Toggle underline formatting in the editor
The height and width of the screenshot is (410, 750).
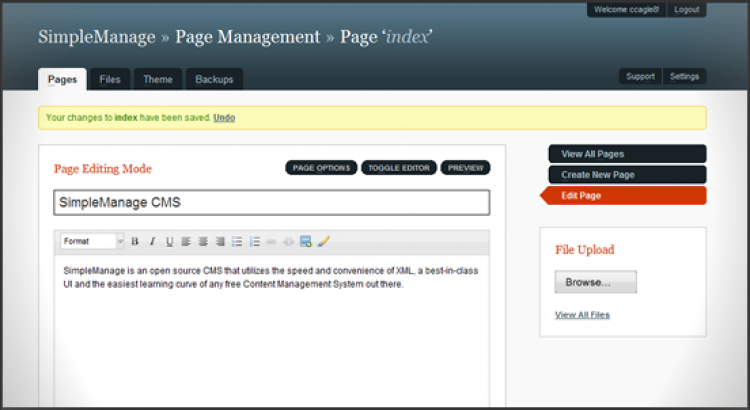[169, 242]
